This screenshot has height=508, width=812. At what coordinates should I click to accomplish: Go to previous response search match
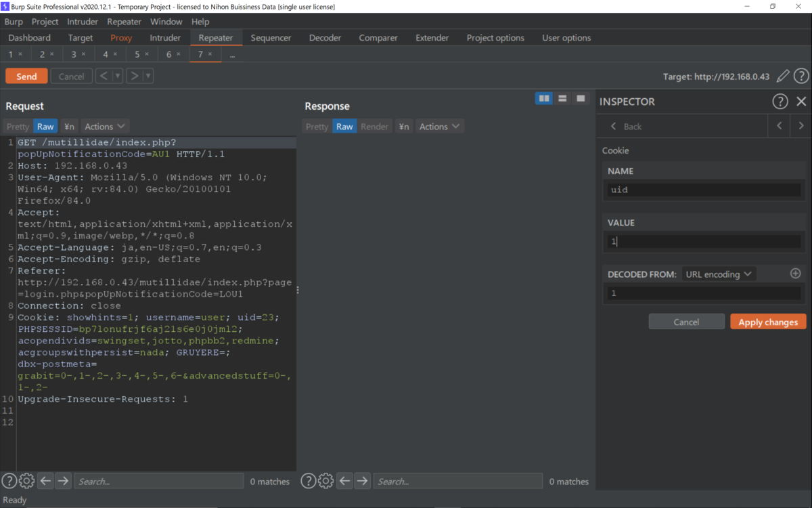(x=344, y=481)
